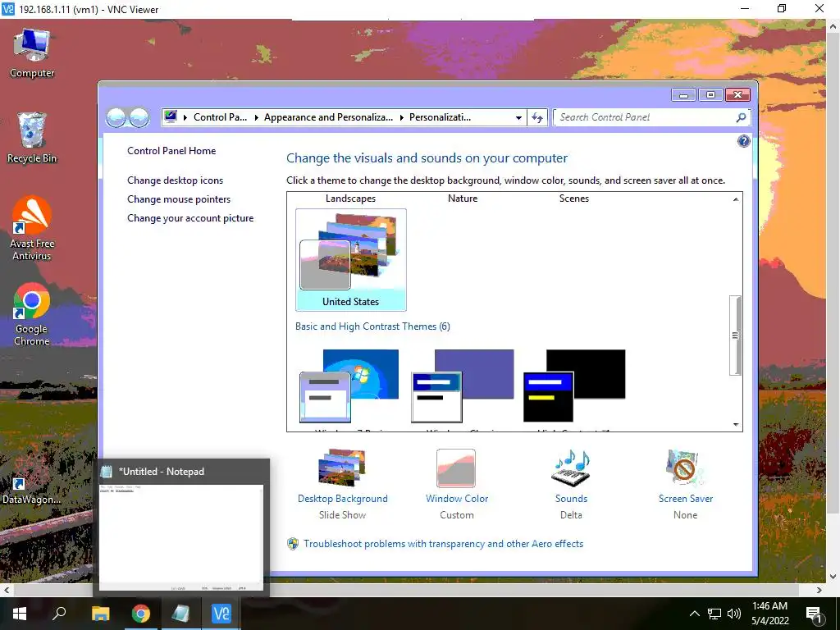Click the Control Panel breadcrumb segment
Screen dimensions: 840x630
(x=220, y=117)
